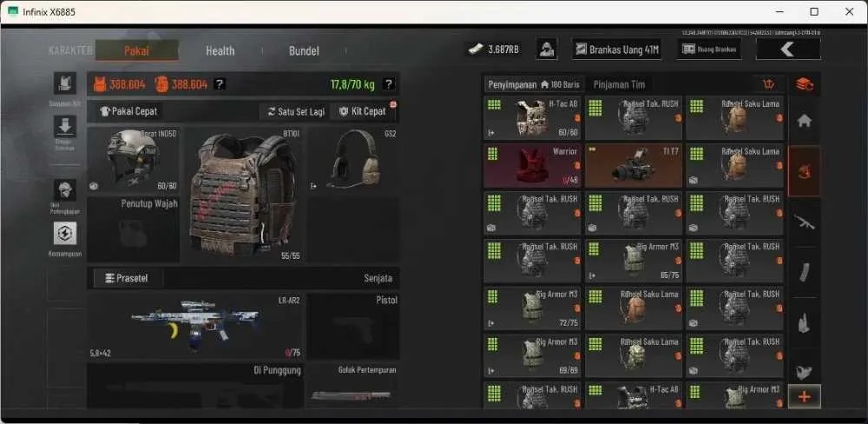Select the Golok Pertempuran melee slot
This screenshot has width=868, height=424.
[353, 387]
